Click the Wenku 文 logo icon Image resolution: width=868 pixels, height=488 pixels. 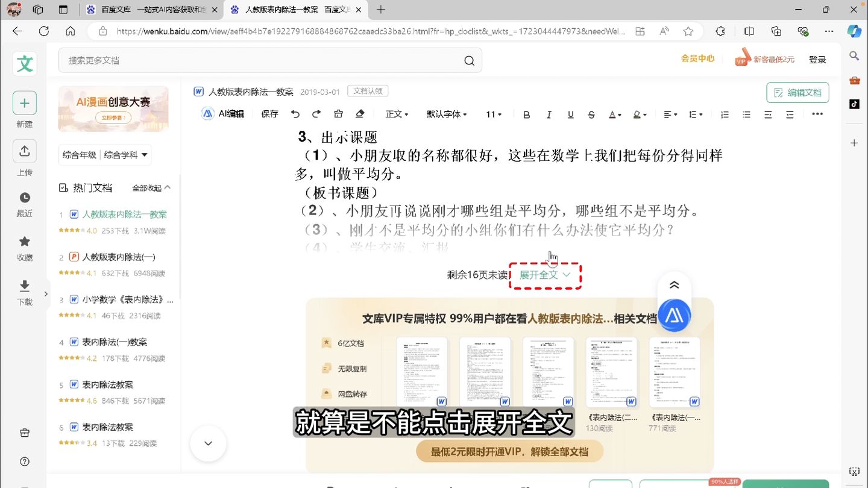(25, 63)
